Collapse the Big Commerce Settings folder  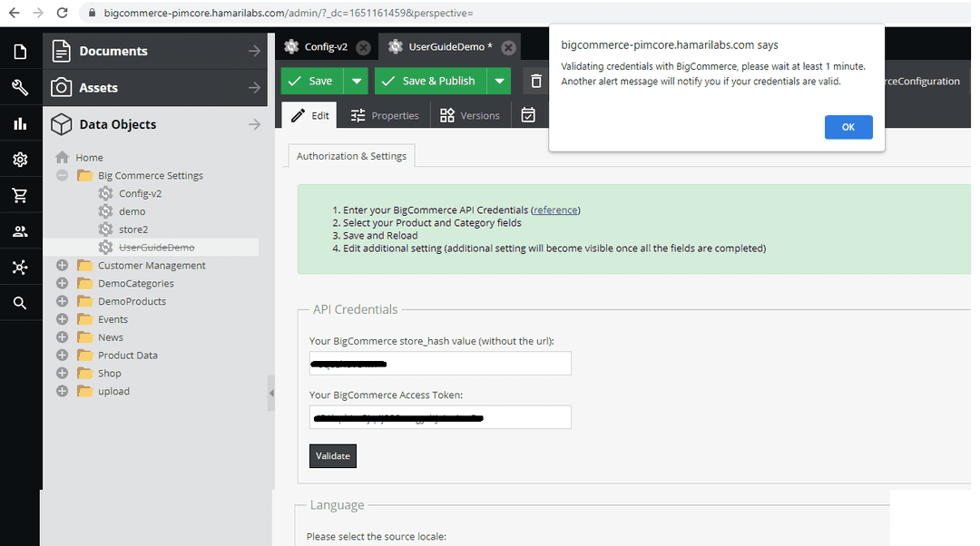62,175
